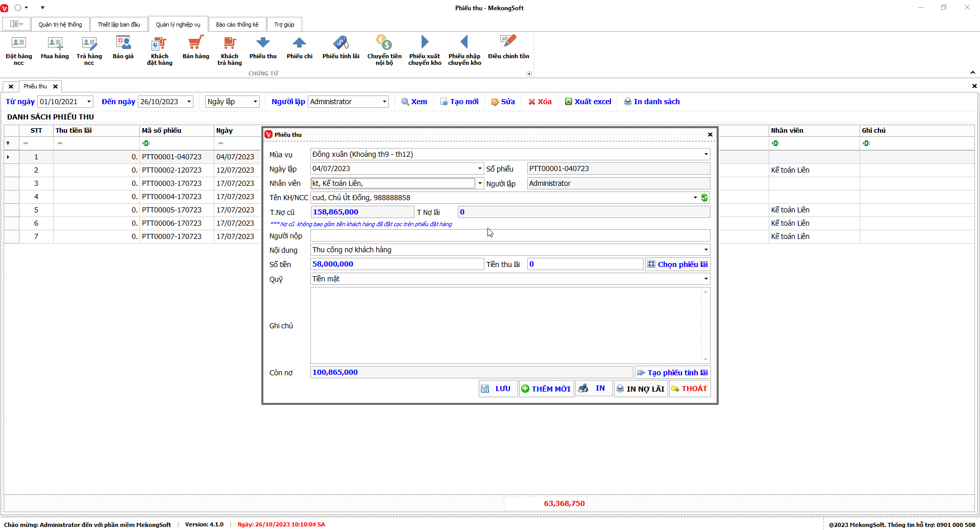Open the Thiết lập ban đầu tab
The image size is (980, 530).
118,25
